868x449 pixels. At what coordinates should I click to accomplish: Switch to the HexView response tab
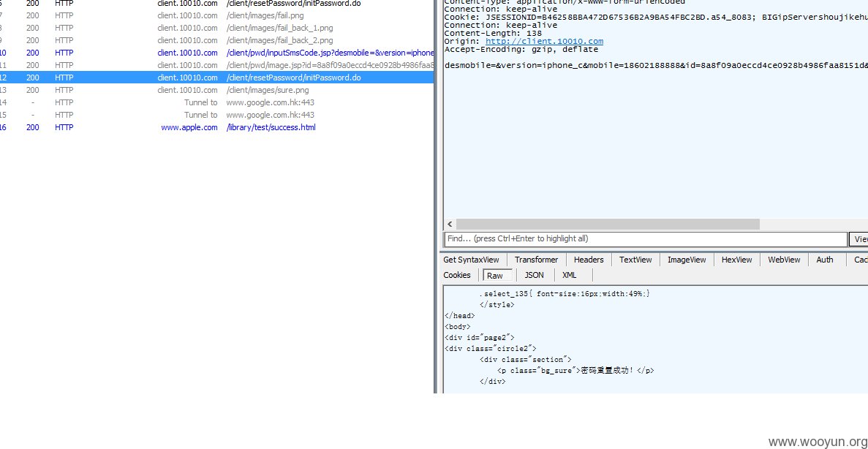coord(737,260)
